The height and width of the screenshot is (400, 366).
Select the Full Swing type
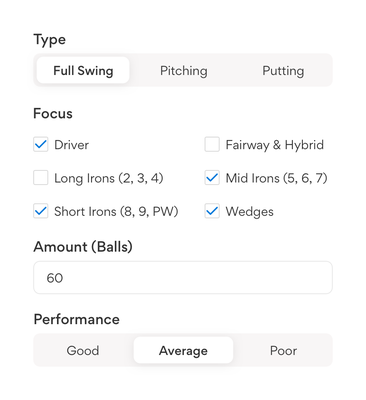83,70
